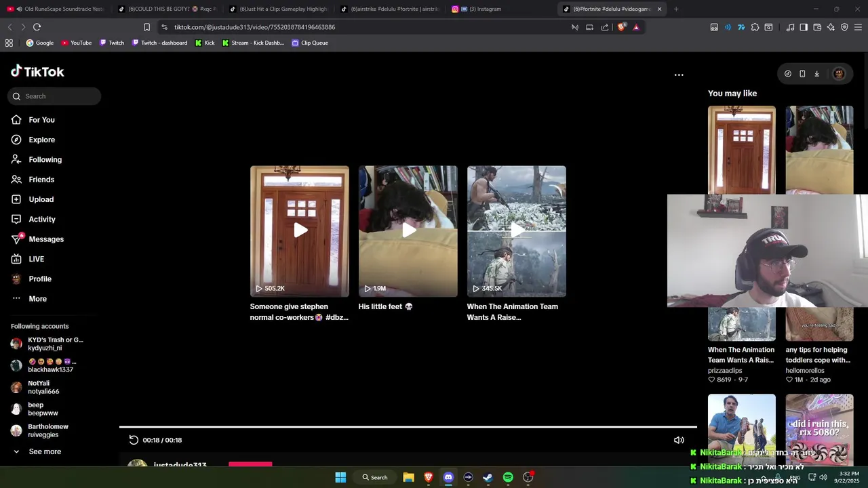This screenshot has width=868, height=488.
Task: Open the YouTube bookmark
Action: [x=76, y=43]
